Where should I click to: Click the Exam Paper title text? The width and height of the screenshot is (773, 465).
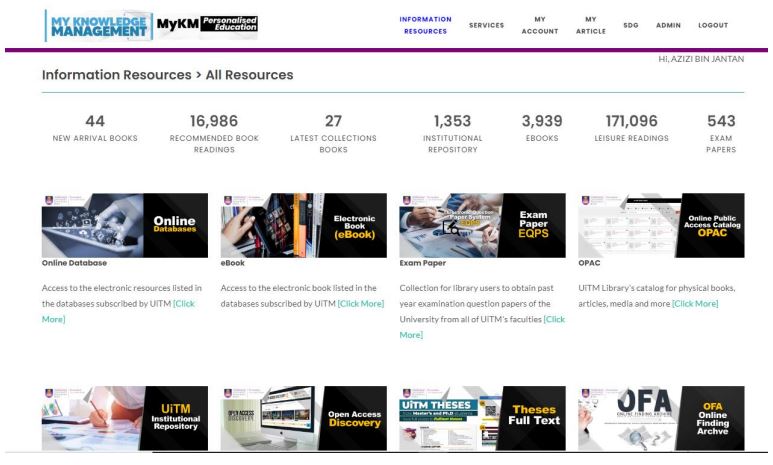[x=422, y=263]
